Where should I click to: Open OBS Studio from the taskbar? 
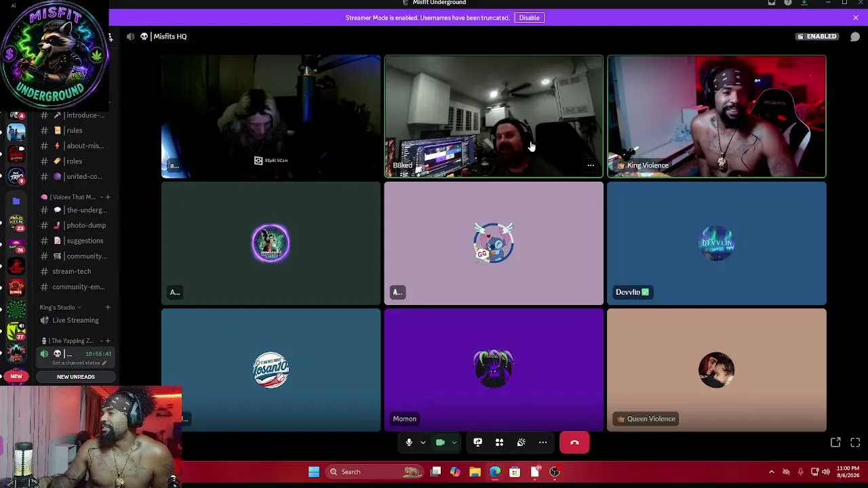[555, 472]
